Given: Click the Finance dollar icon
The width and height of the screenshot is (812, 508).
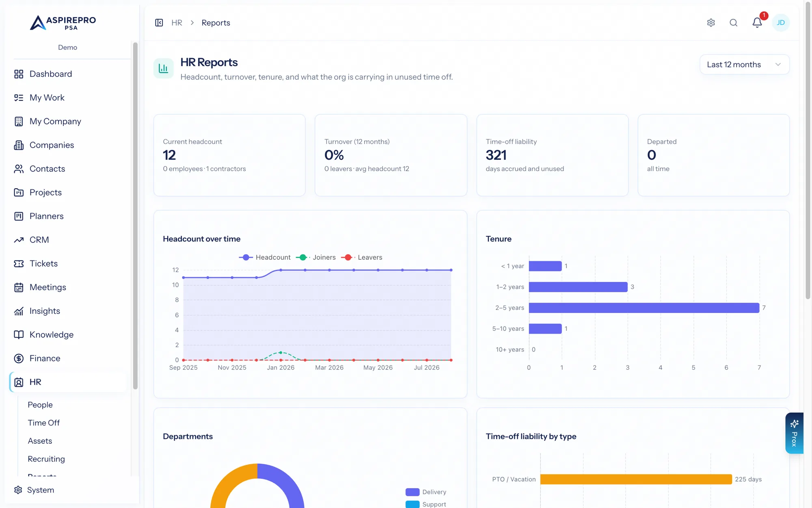Looking at the screenshot, I should [19, 358].
